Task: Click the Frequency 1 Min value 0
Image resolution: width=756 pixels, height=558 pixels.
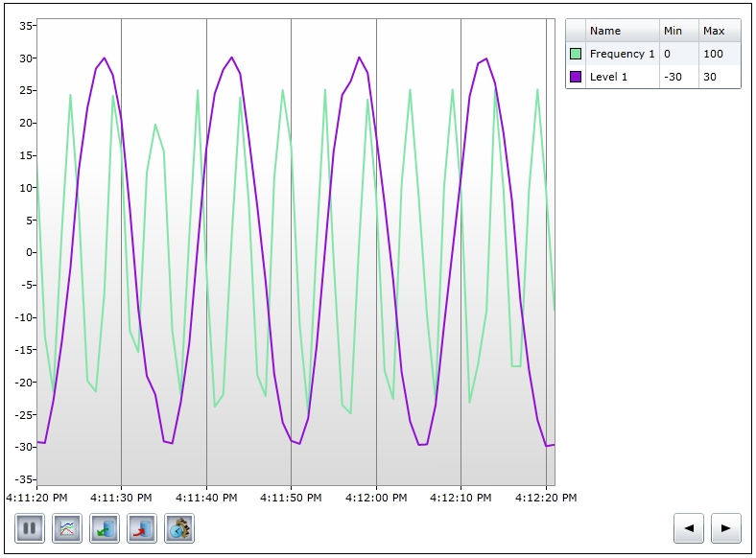Action: coord(678,54)
